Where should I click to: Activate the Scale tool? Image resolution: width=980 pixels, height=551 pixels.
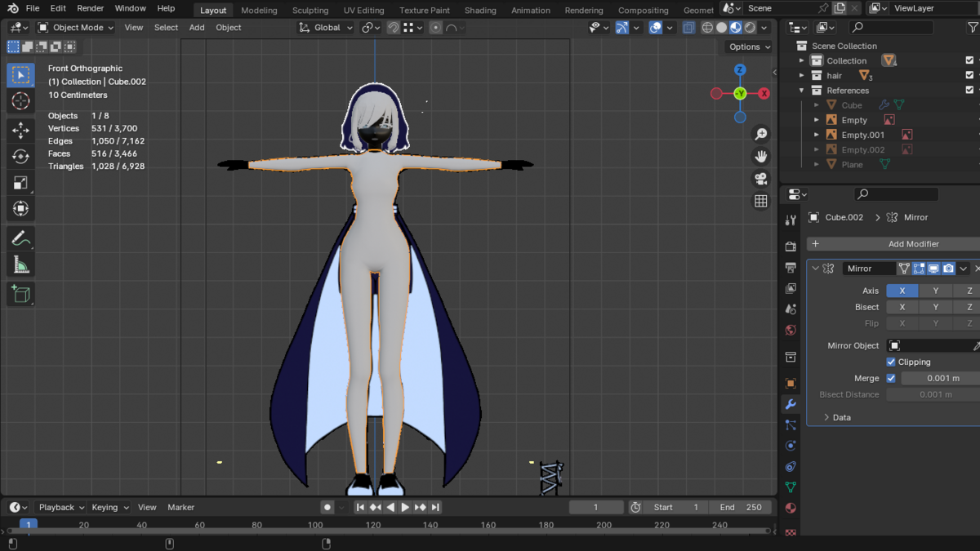tap(21, 183)
